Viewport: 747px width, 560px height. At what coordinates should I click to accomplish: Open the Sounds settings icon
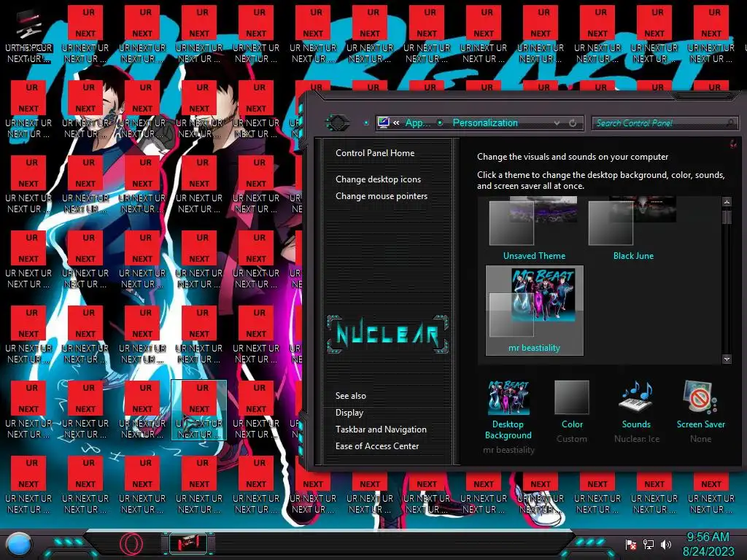pyautogui.click(x=636, y=396)
